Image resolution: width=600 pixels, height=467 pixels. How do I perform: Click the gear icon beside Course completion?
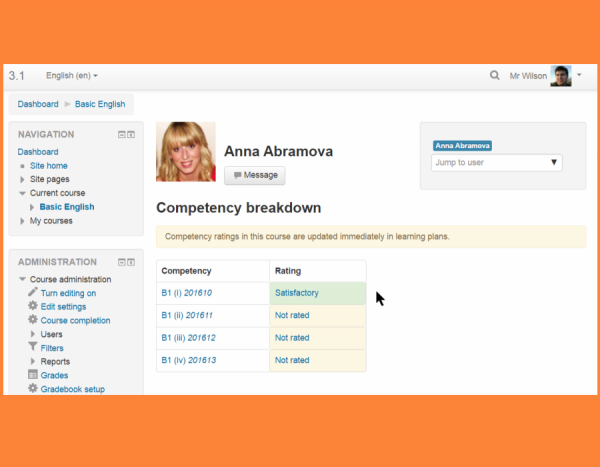(32, 320)
